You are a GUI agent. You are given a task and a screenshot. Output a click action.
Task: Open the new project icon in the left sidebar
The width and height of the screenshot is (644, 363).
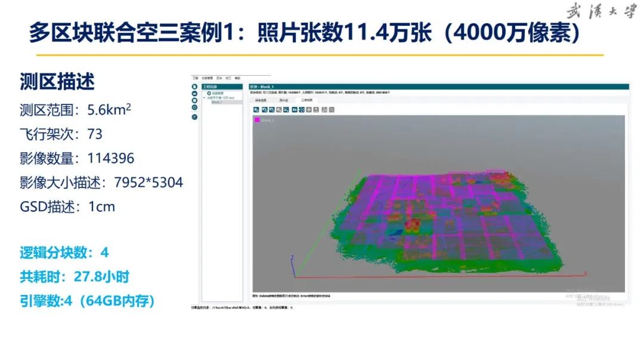click(x=194, y=86)
